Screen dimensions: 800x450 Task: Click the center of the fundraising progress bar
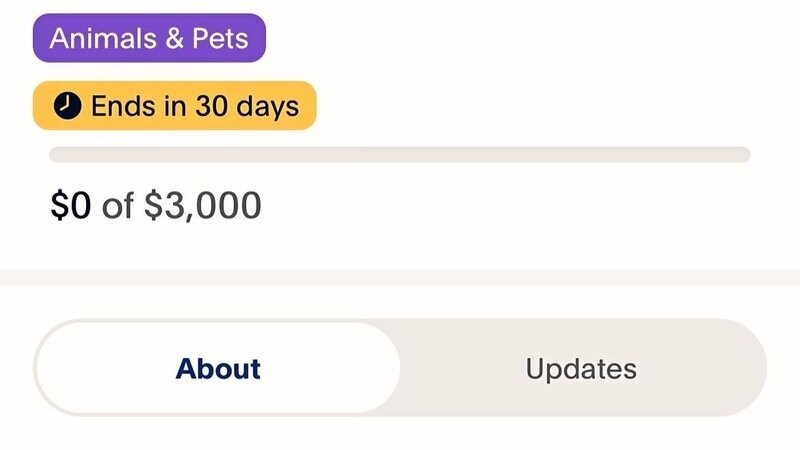400,154
